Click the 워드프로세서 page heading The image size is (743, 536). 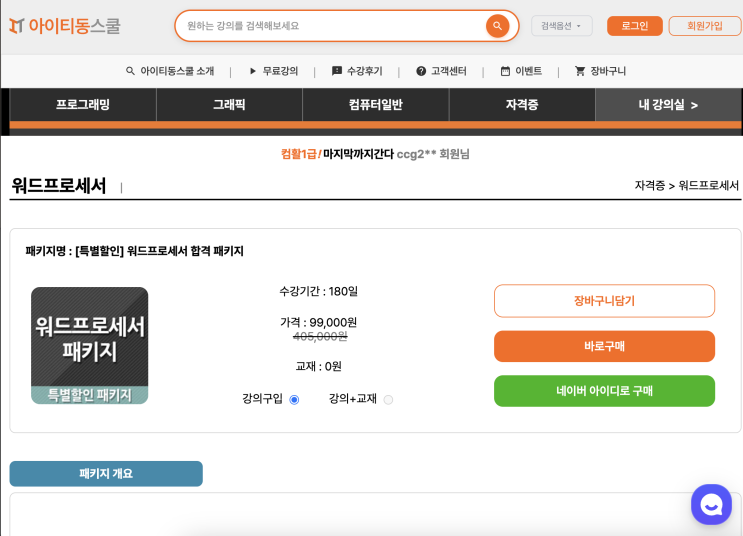(x=59, y=185)
